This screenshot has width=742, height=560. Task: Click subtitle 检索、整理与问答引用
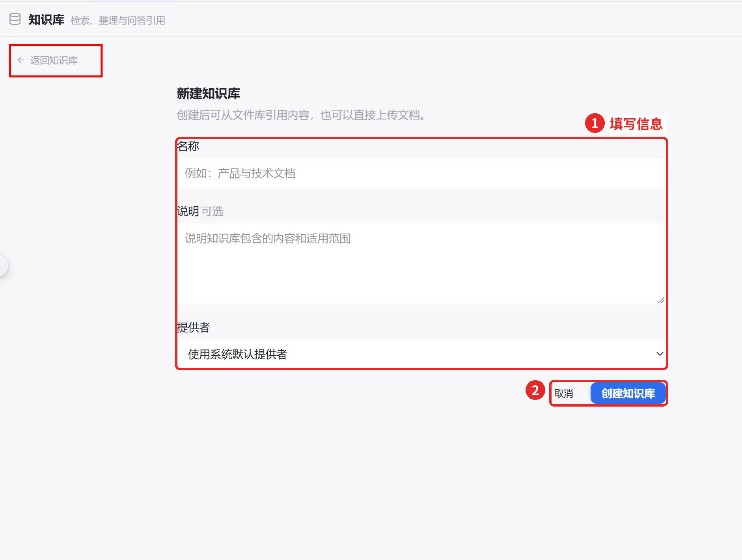coord(117,21)
